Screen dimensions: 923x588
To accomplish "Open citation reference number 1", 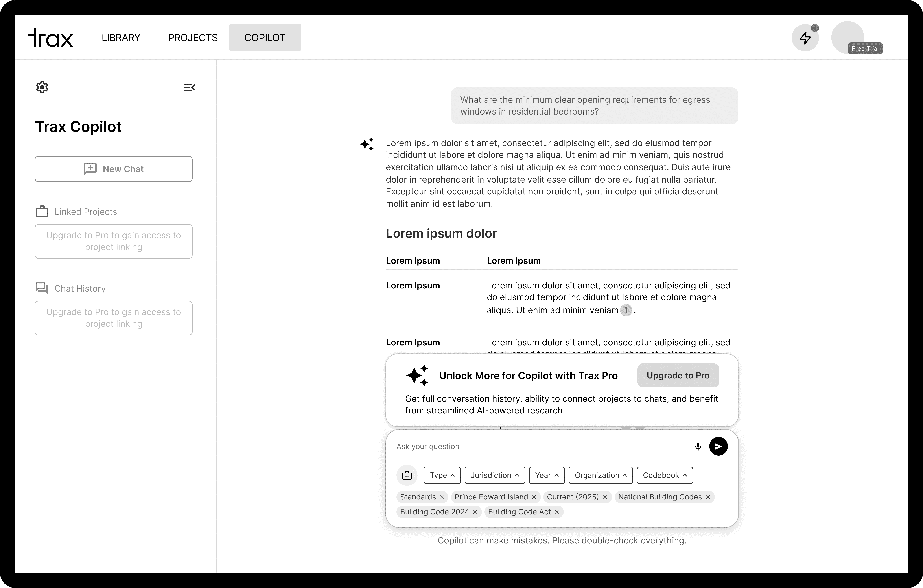I will pos(626,310).
